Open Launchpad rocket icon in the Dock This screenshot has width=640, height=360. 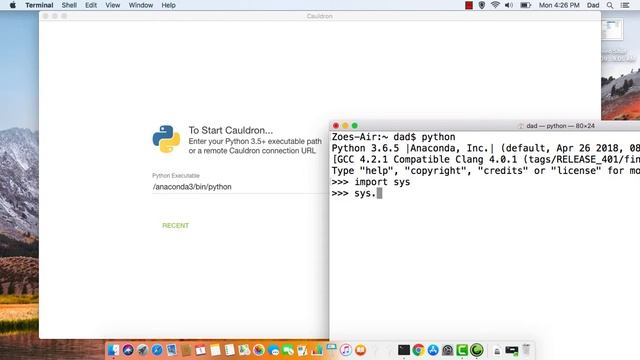coord(143,350)
